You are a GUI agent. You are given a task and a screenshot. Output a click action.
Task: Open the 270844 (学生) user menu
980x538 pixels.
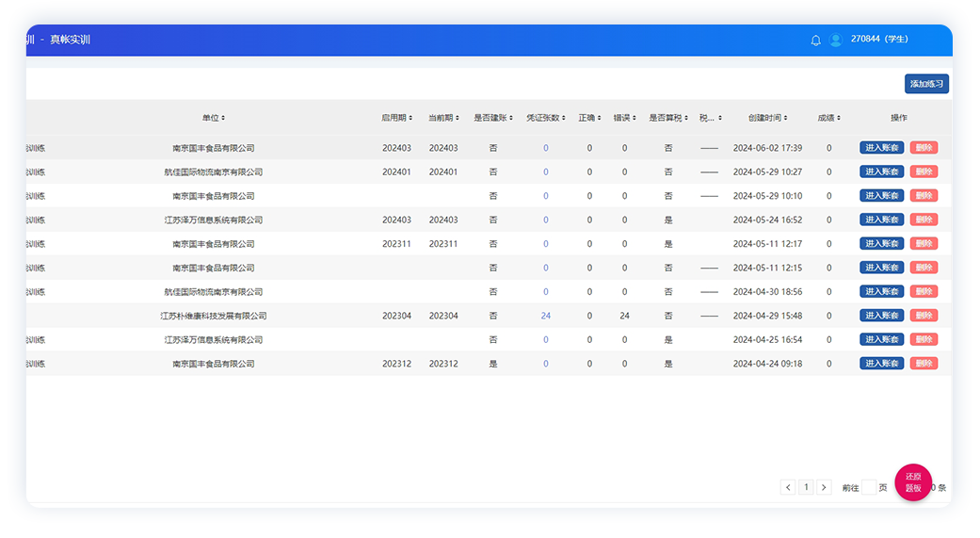(879, 40)
